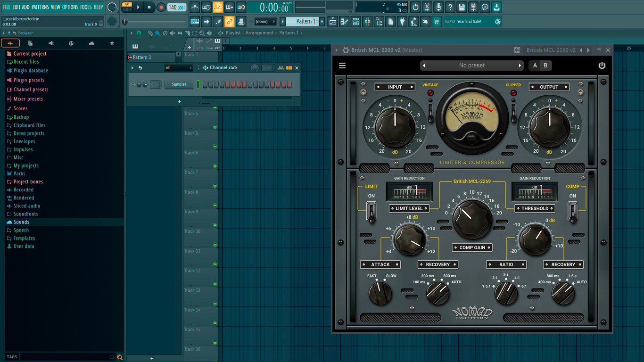Toggle the VINTAGE switch
Screen dimensions: 644x362
click(x=430, y=112)
